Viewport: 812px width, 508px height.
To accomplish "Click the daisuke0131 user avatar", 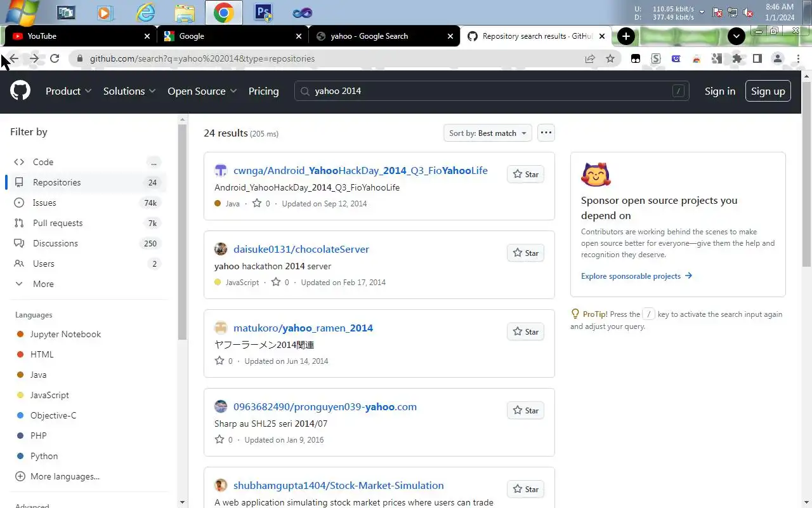I will coord(221,249).
